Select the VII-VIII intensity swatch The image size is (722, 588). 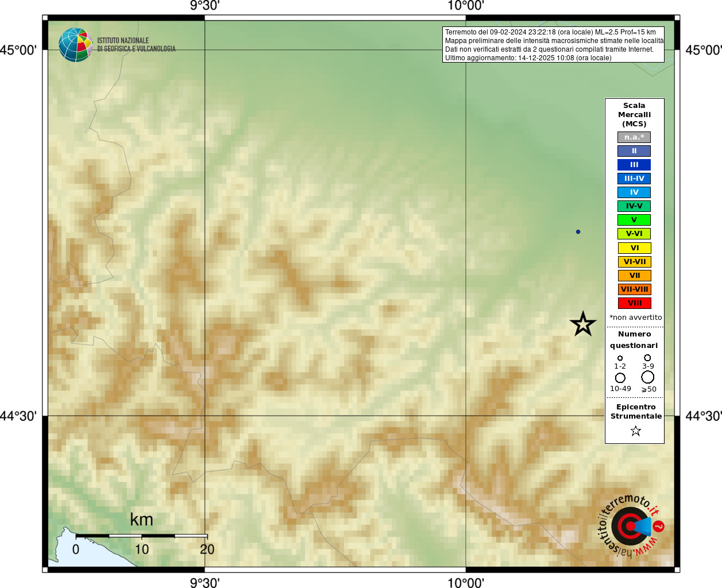[x=634, y=289]
